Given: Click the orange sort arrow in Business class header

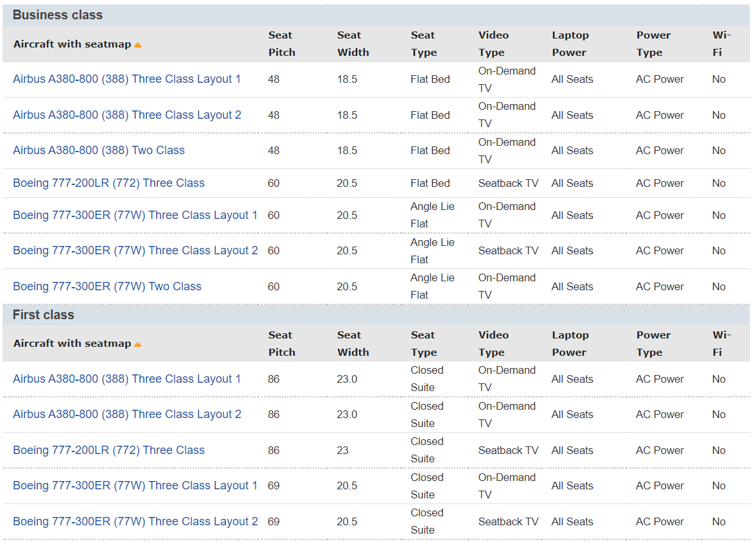Looking at the screenshot, I should [x=137, y=45].
